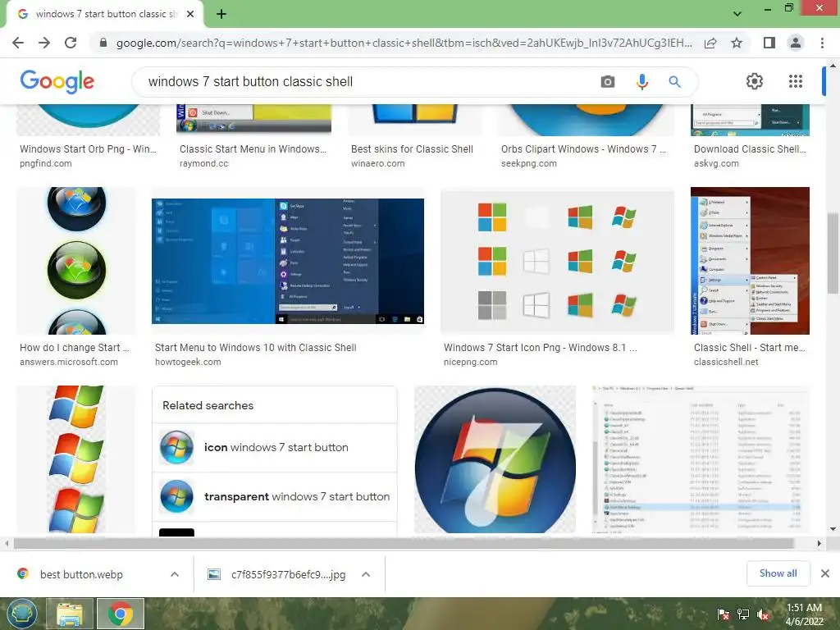Open the Action Center flag icon
Screen dimensions: 840x630
point(724,614)
